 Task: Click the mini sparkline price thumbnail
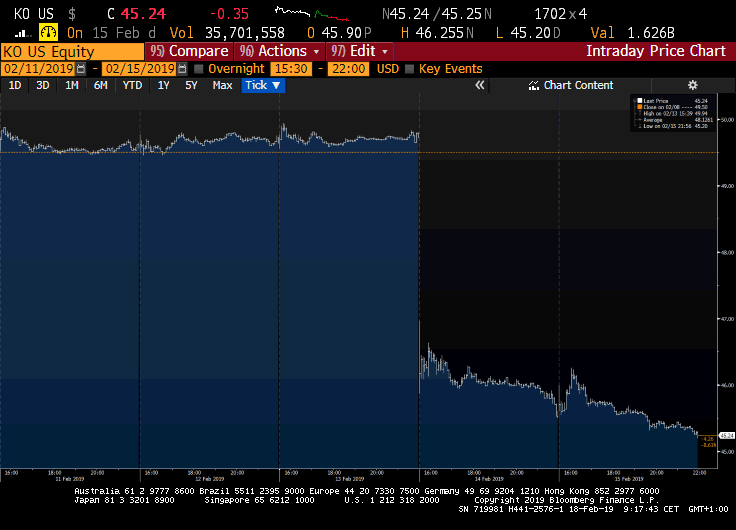point(312,13)
